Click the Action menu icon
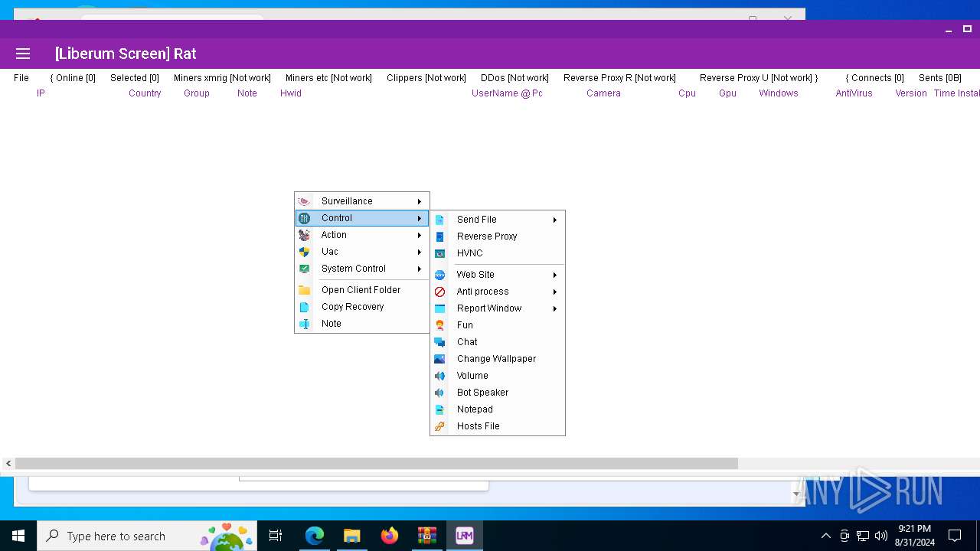980x551 pixels. 304,235
